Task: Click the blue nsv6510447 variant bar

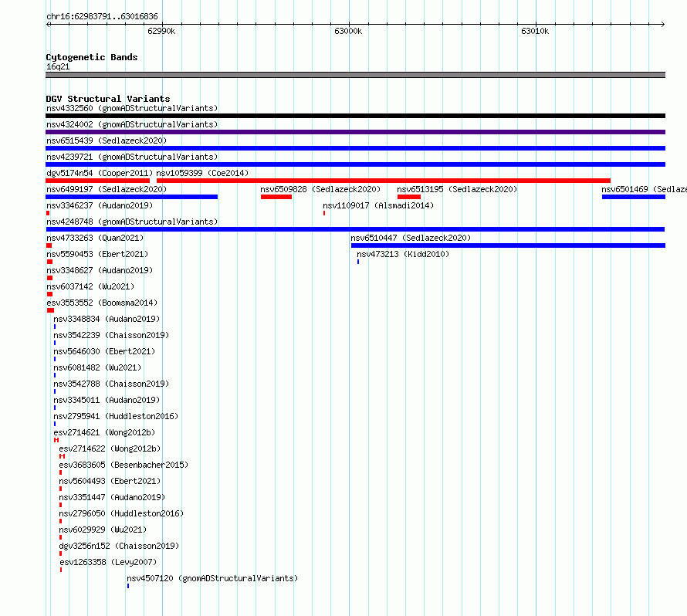Action: pos(508,245)
